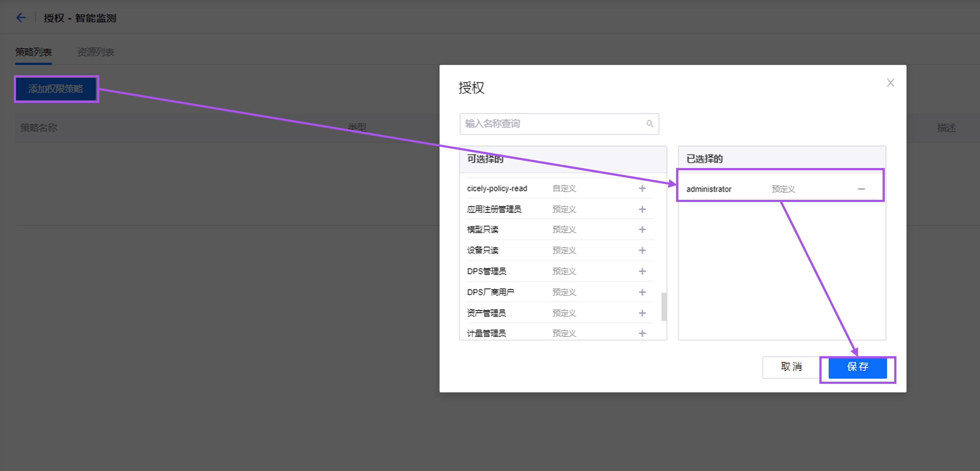This screenshot has width=980, height=471.
Task: Focus the 输入名称查询 search field
Action: pyautogui.click(x=552, y=124)
